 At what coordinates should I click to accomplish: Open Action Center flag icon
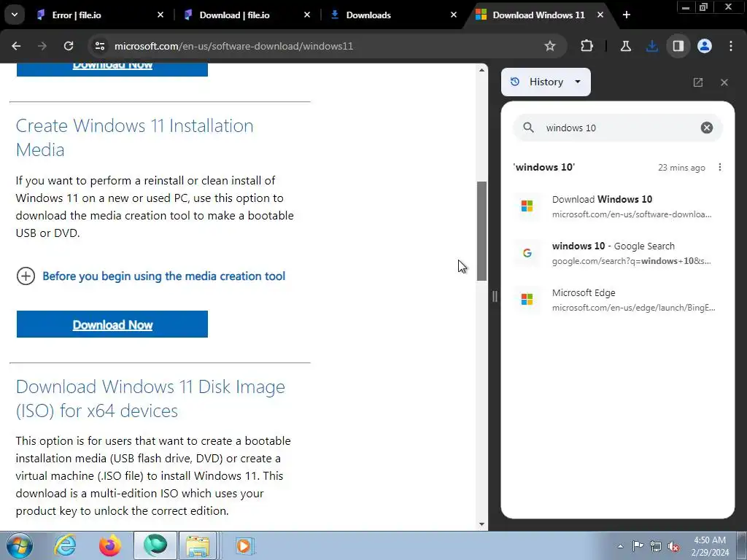pos(638,546)
